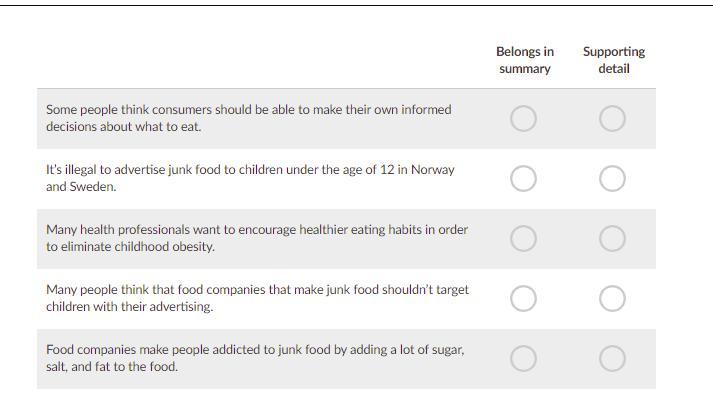Click the 'Belongs in summary' column header

tap(524, 60)
